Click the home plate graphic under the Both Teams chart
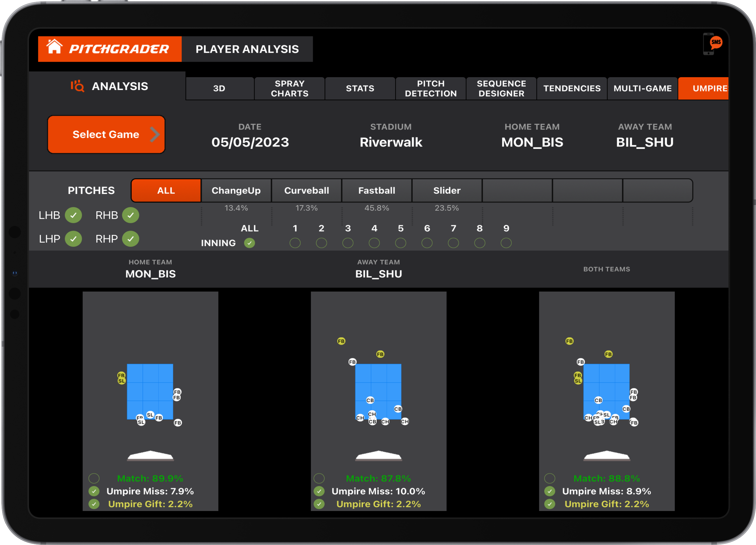 (x=607, y=456)
